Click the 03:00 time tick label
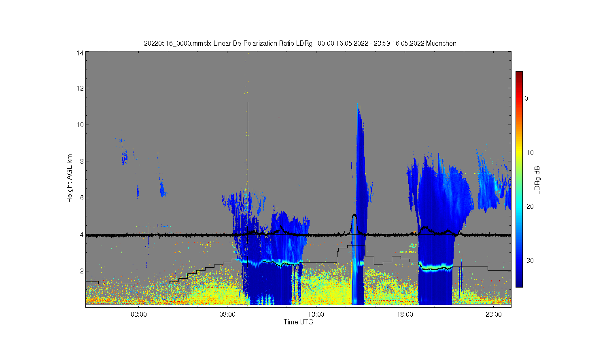 (139, 314)
